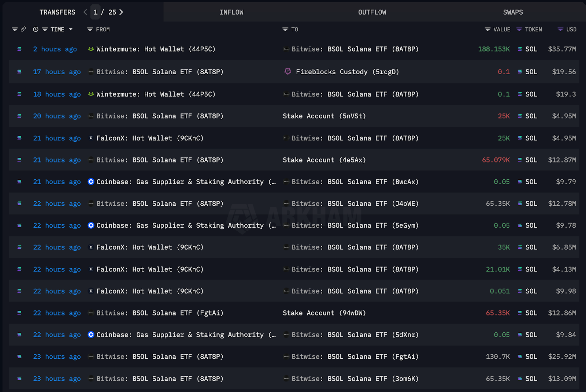Viewport: 586px width, 392px height.
Task: Go to next page of transfers
Action: [121, 12]
